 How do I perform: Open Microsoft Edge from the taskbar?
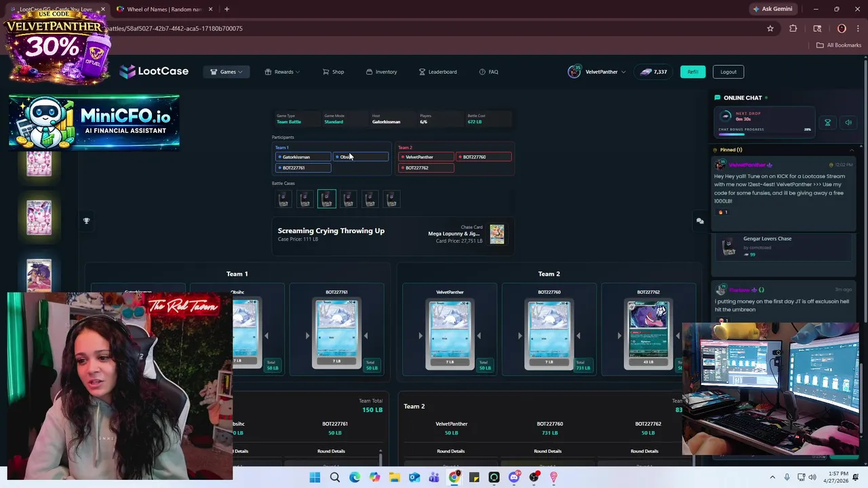(x=355, y=478)
